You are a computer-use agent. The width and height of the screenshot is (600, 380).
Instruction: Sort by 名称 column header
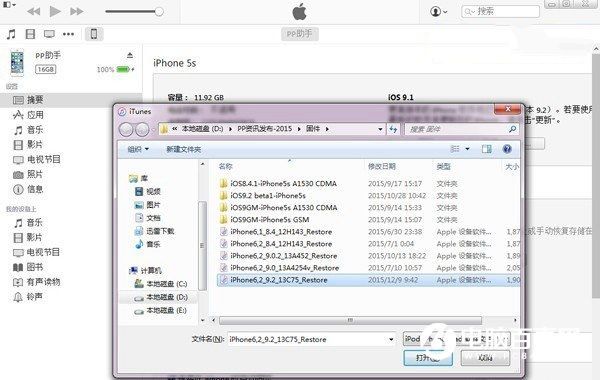pos(225,166)
